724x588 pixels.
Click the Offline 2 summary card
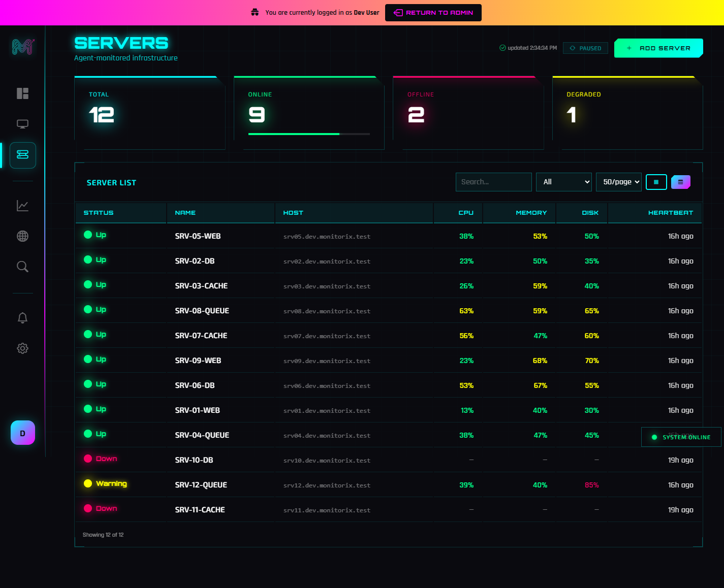[x=468, y=113]
